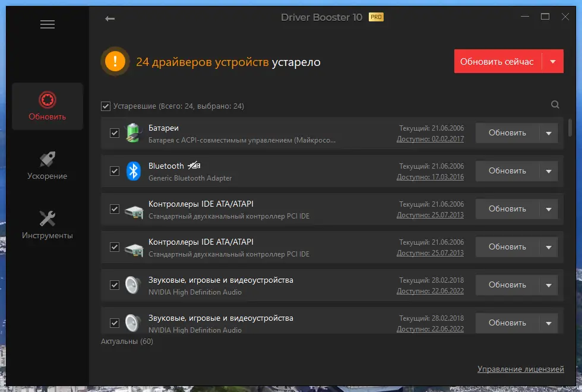Click the PRO badge
This screenshot has width=582, height=392.
376,17
